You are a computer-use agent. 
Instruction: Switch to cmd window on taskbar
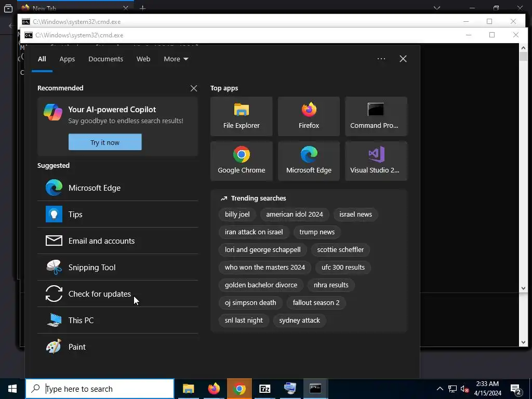pos(315,389)
